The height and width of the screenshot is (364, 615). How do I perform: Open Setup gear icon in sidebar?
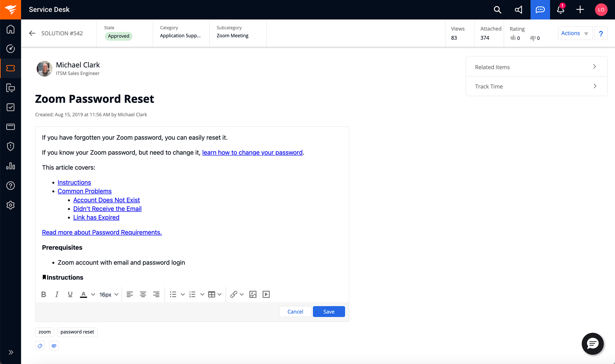(x=11, y=205)
